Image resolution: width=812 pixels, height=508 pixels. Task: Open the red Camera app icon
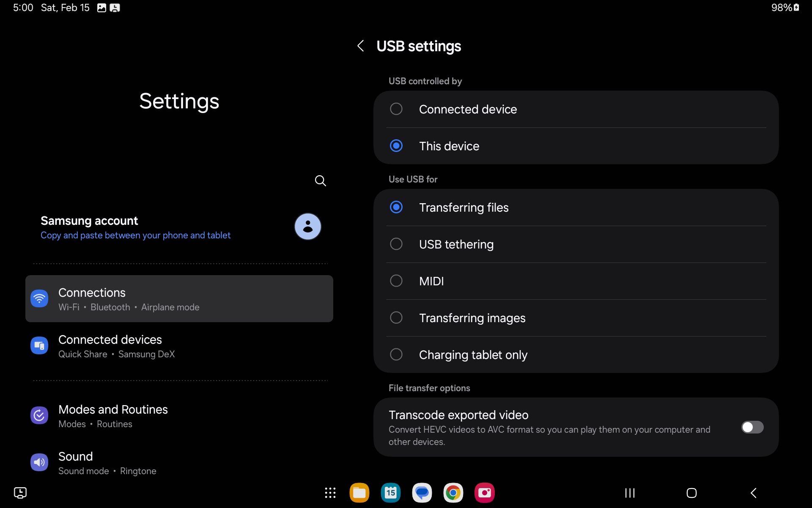(x=484, y=493)
